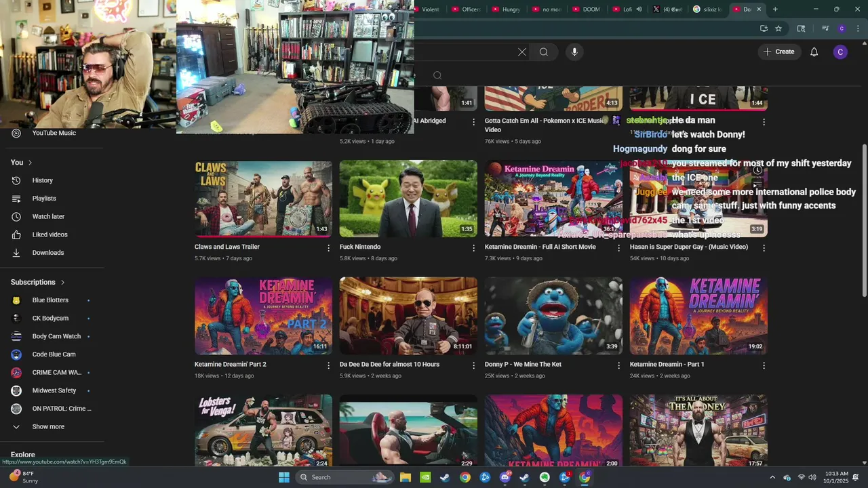Switch to the Violent tab
Image resolution: width=868 pixels, height=488 pixels.
pyautogui.click(x=427, y=9)
